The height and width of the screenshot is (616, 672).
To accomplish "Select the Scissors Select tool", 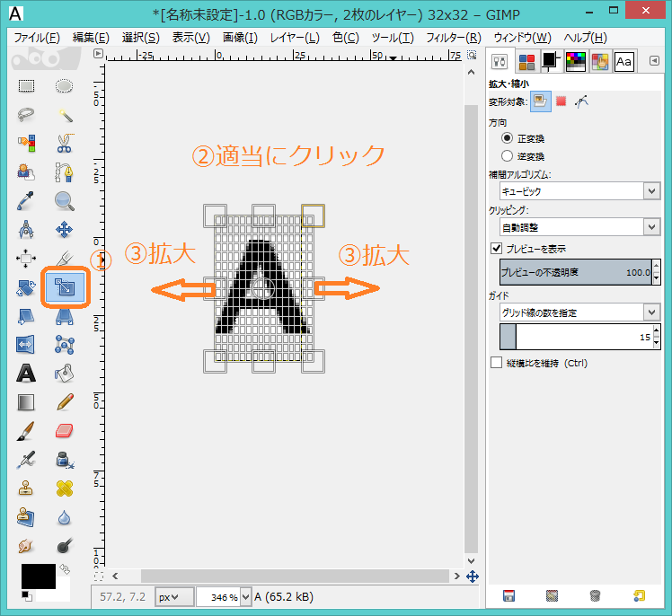I will pos(65,144).
